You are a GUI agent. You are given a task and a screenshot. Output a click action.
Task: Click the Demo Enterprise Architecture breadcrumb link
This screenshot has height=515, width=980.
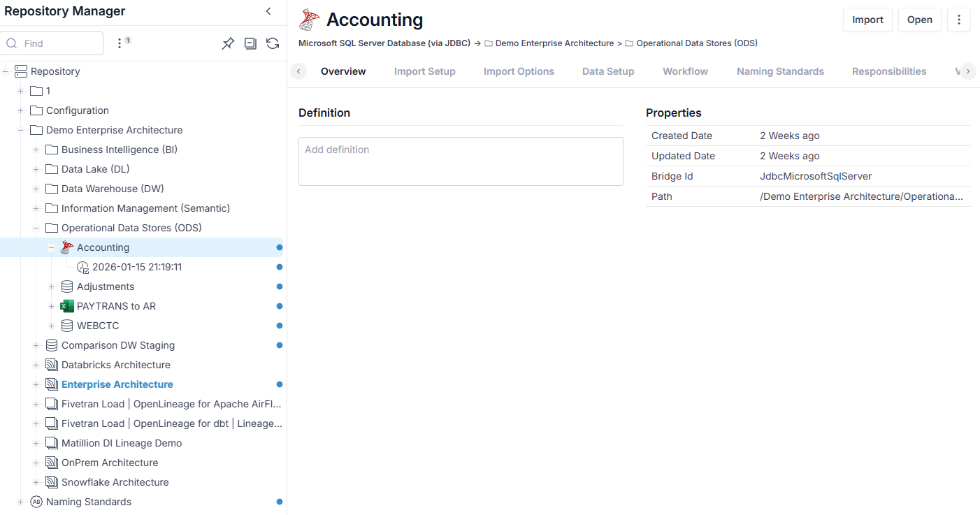click(x=554, y=43)
